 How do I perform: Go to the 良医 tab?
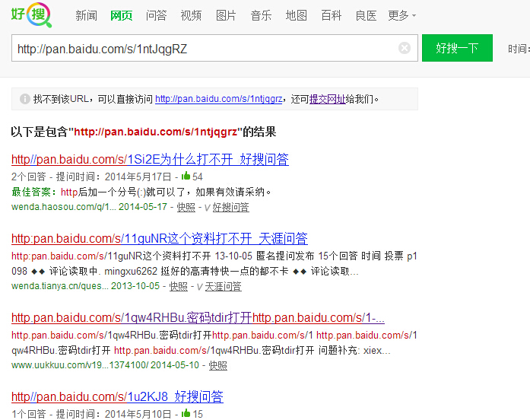[x=366, y=15]
